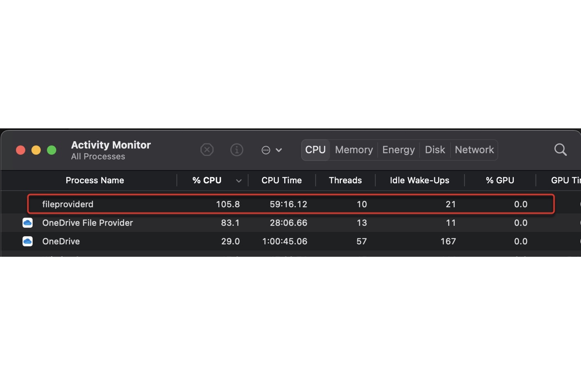Sort processes by Threads column
The height and width of the screenshot is (392, 581).
click(345, 180)
